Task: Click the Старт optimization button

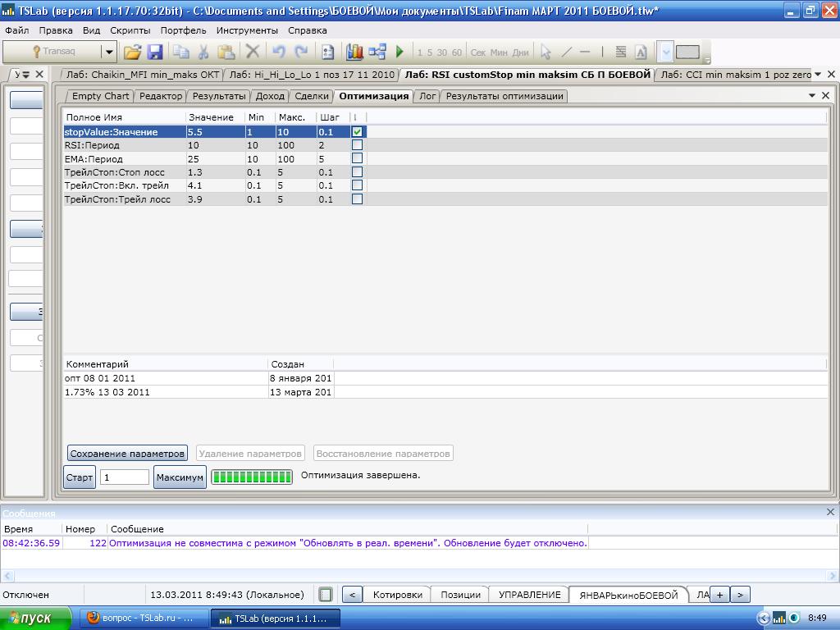Action: click(x=80, y=477)
